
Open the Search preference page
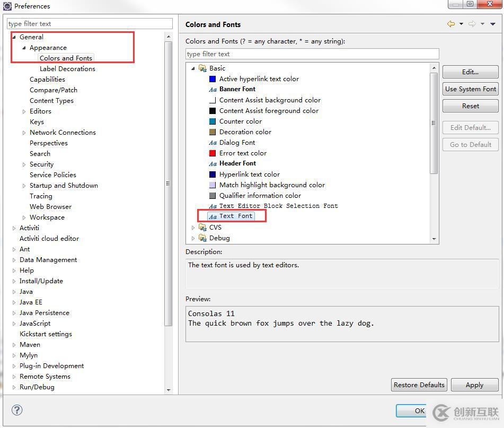[x=40, y=154]
